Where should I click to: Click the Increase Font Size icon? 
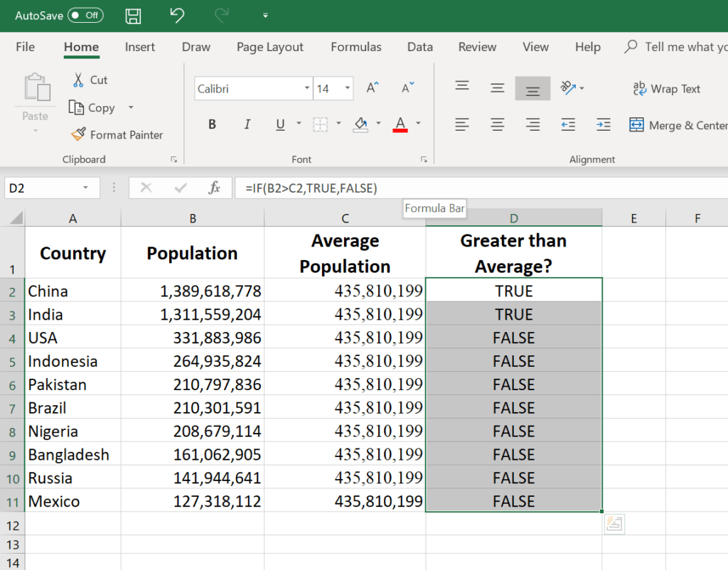[373, 89]
